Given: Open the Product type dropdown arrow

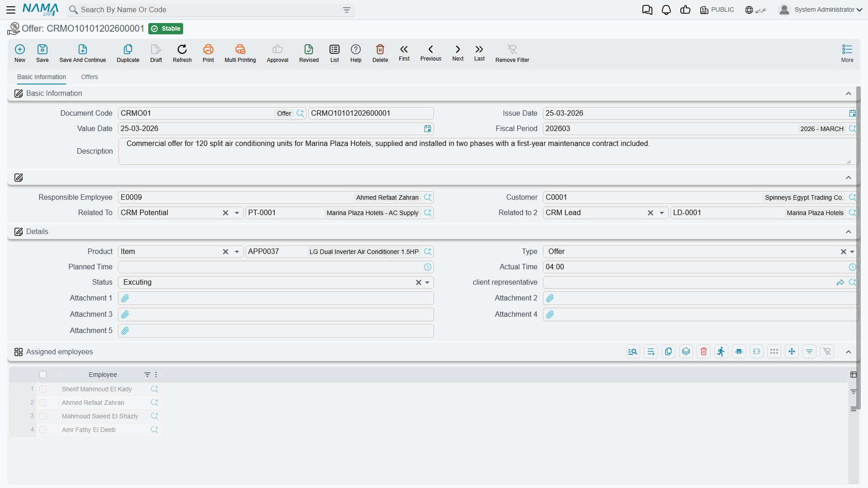Looking at the screenshot, I should (x=237, y=252).
